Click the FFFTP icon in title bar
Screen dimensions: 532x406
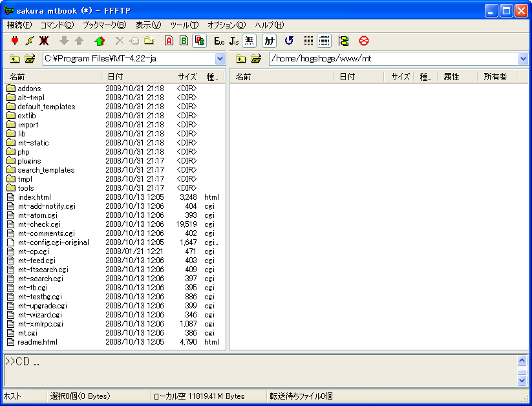9,10
